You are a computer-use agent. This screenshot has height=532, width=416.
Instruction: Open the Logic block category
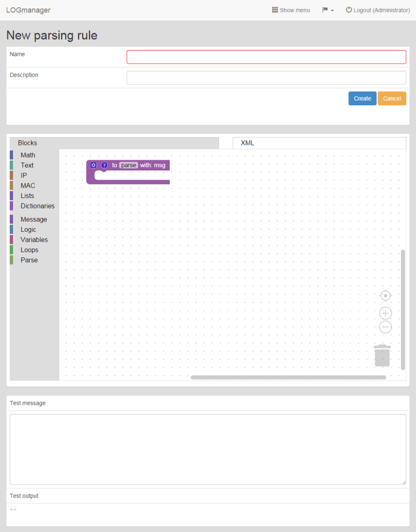pyautogui.click(x=34, y=230)
